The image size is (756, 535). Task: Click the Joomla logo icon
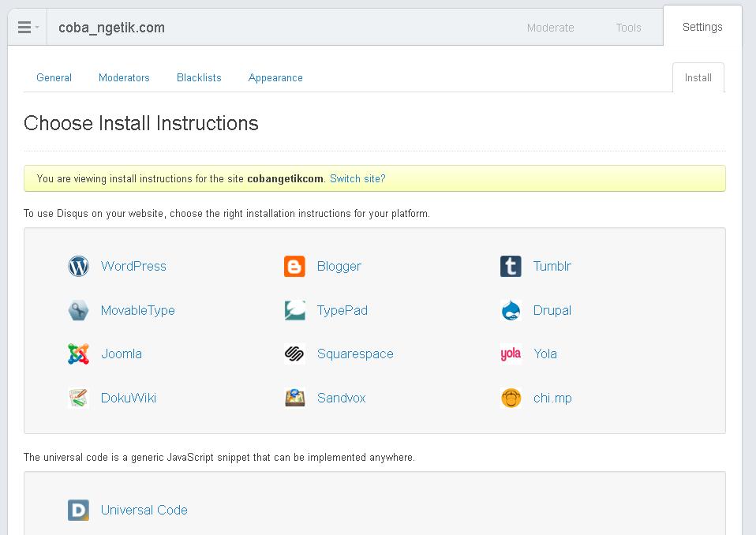click(x=78, y=354)
